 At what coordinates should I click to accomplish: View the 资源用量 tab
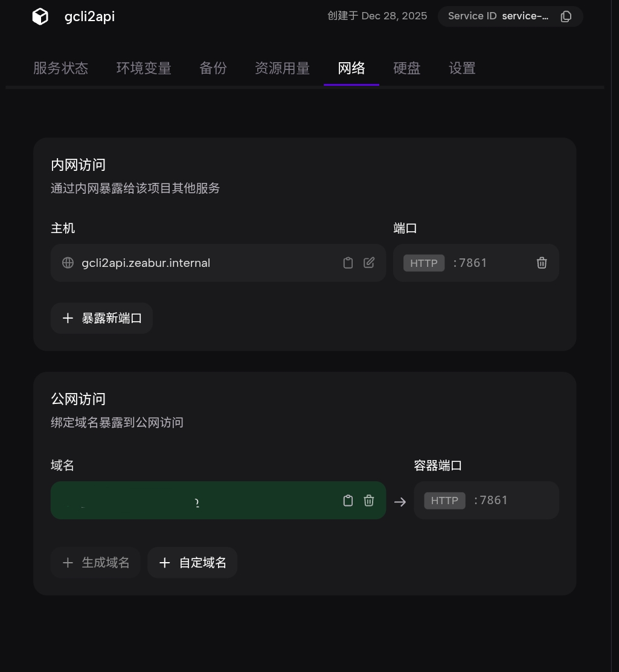click(282, 68)
